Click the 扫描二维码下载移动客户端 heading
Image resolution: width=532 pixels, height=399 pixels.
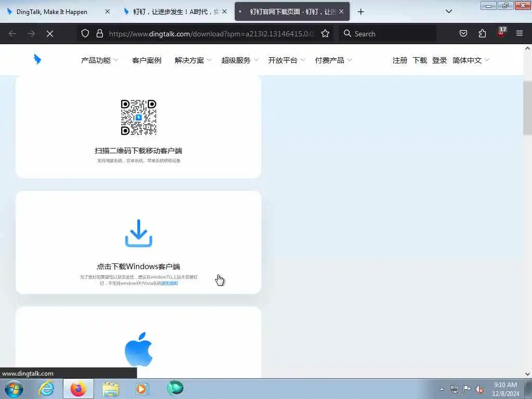click(x=138, y=151)
